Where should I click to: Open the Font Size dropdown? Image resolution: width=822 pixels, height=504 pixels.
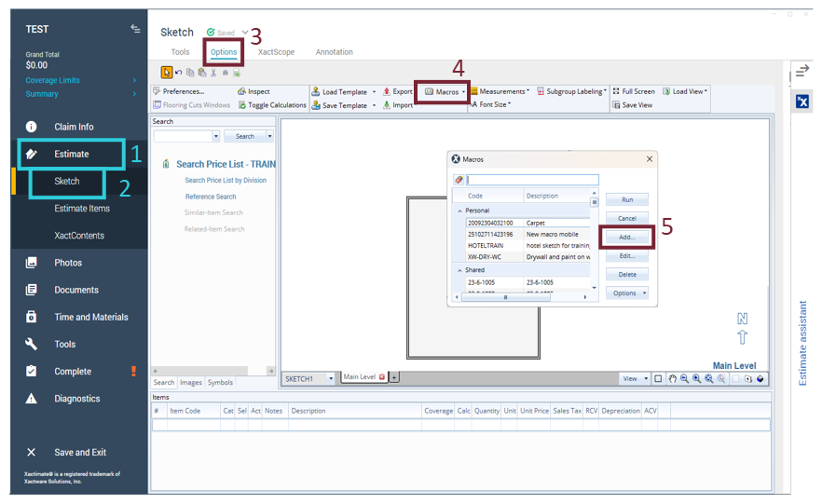tap(491, 104)
